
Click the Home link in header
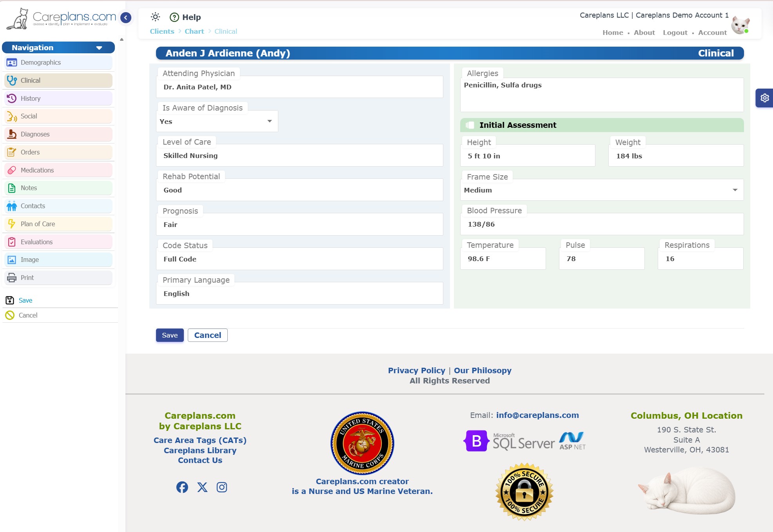tap(613, 33)
